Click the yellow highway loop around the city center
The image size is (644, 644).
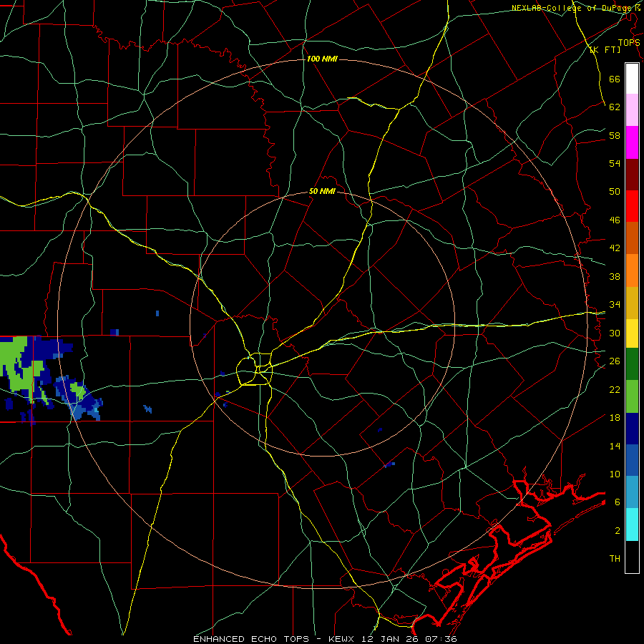coord(255,369)
